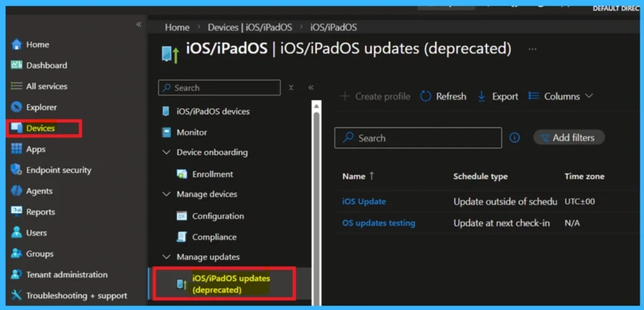Click the All services list icon
This screenshot has width=644, height=310.
point(16,86)
